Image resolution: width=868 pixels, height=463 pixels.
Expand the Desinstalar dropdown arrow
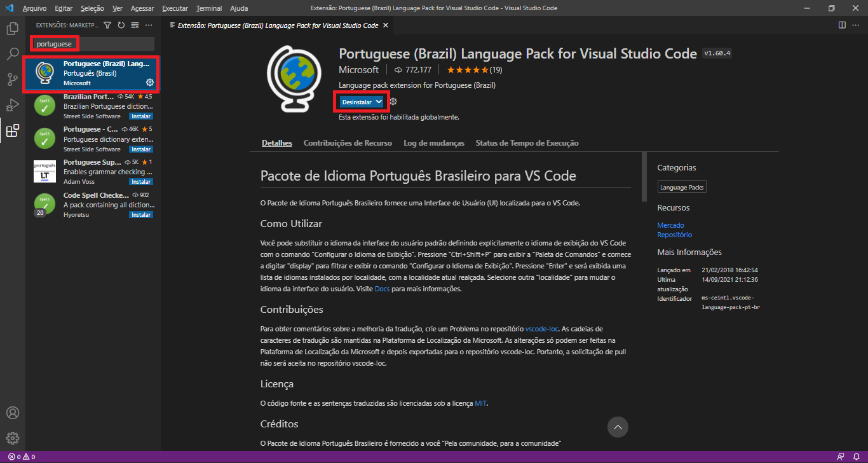379,102
